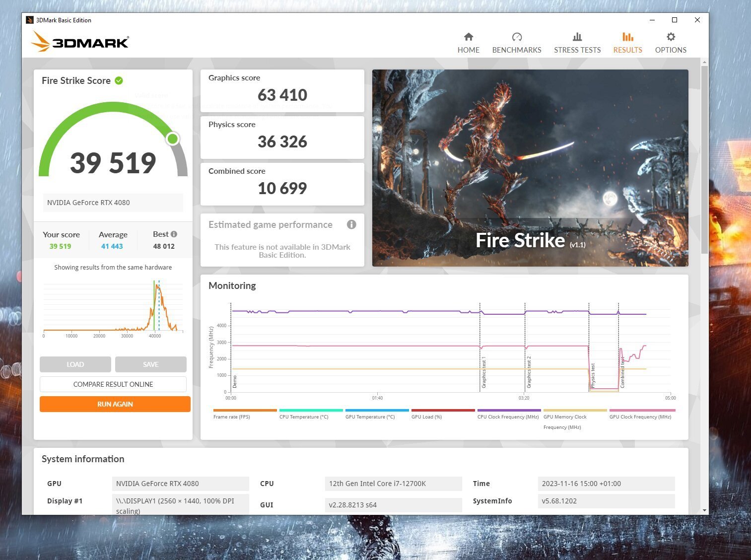
Task: Click the Average score 41 443
Action: pos(112,246)
